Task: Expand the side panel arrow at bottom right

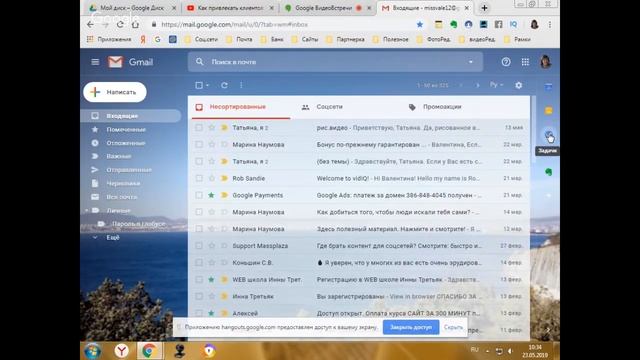Action: coord(548,329)
